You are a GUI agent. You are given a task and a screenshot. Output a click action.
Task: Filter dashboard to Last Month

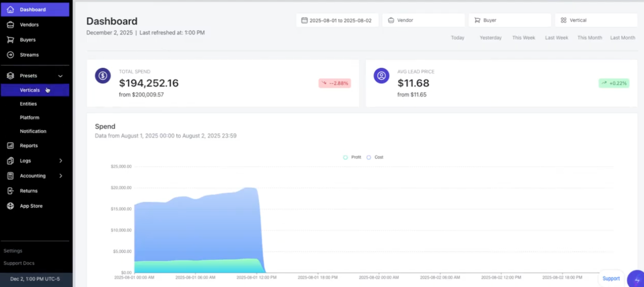623,38
